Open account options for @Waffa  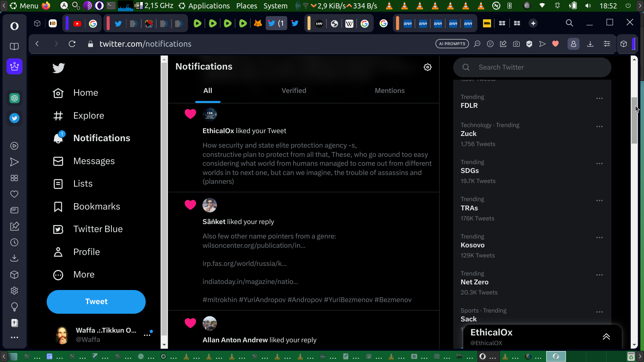(147, 335)
